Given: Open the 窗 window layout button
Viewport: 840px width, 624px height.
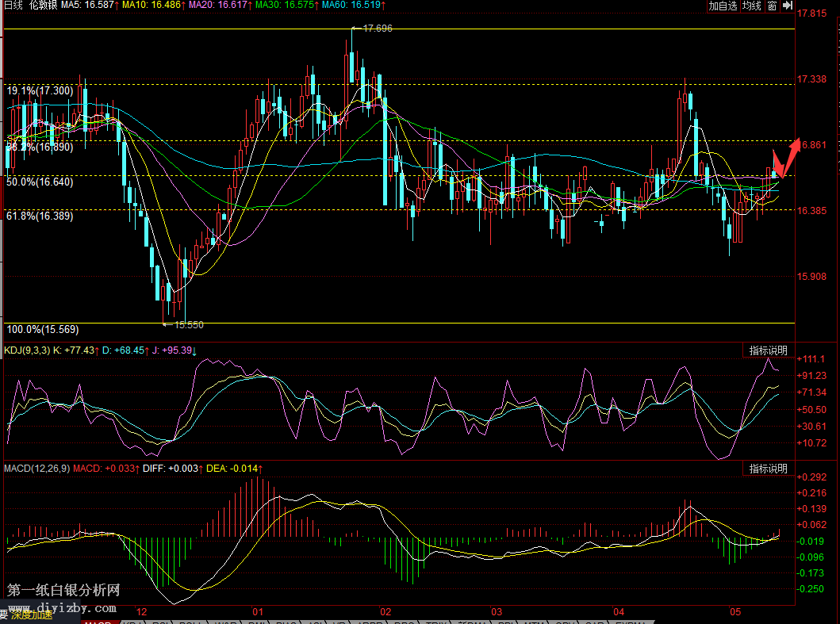Looking at the screenshot, I should coord(772,6).
